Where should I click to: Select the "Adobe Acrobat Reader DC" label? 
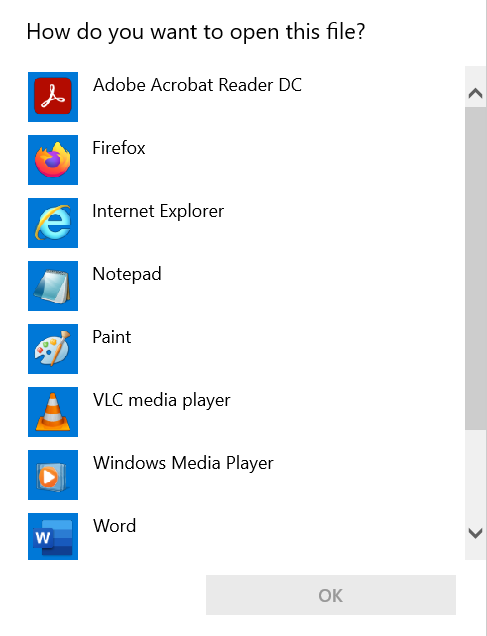coord(197,85)
